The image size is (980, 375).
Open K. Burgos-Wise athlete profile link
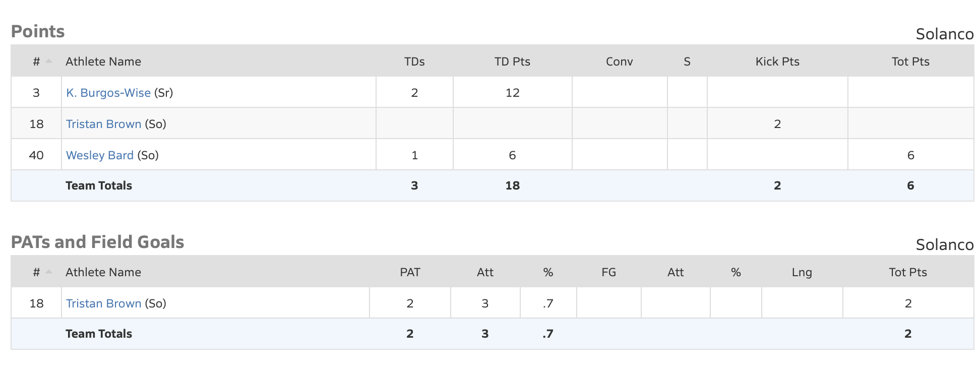[x=108, y=93]
